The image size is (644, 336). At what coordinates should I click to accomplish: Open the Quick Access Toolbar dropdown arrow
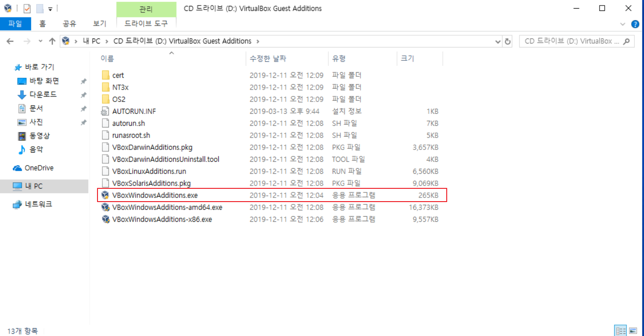50,9
